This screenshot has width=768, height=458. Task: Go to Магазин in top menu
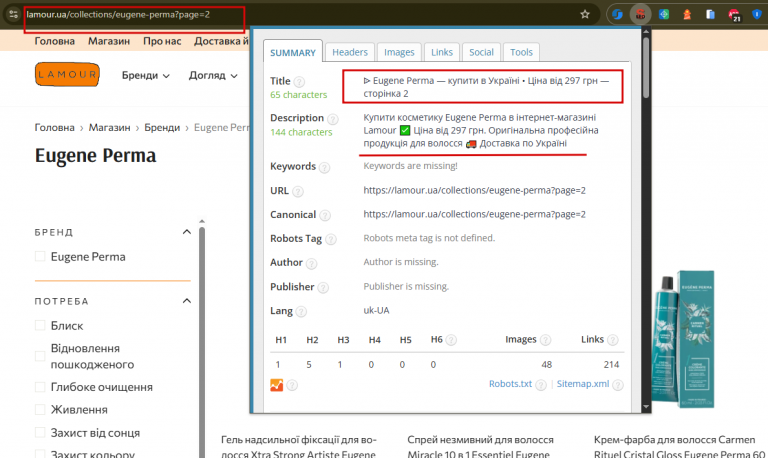(x=109, y=41)
